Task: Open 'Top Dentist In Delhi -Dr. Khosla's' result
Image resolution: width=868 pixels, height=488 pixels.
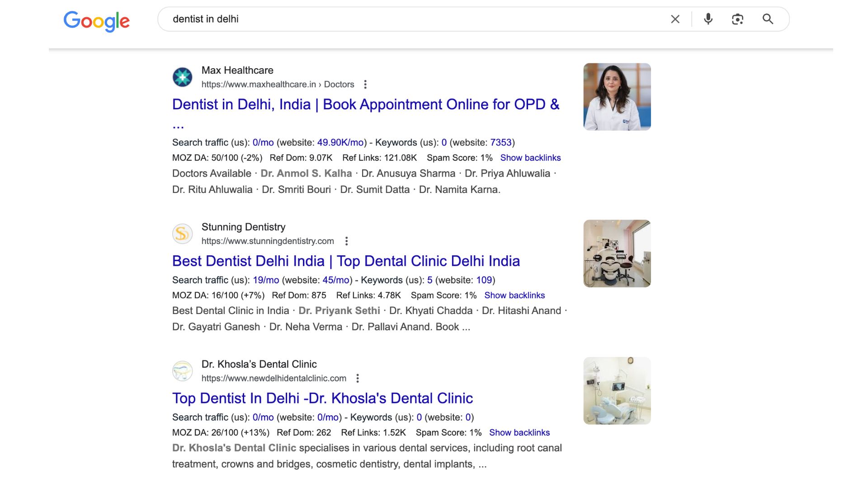Action: pos(322,399)
